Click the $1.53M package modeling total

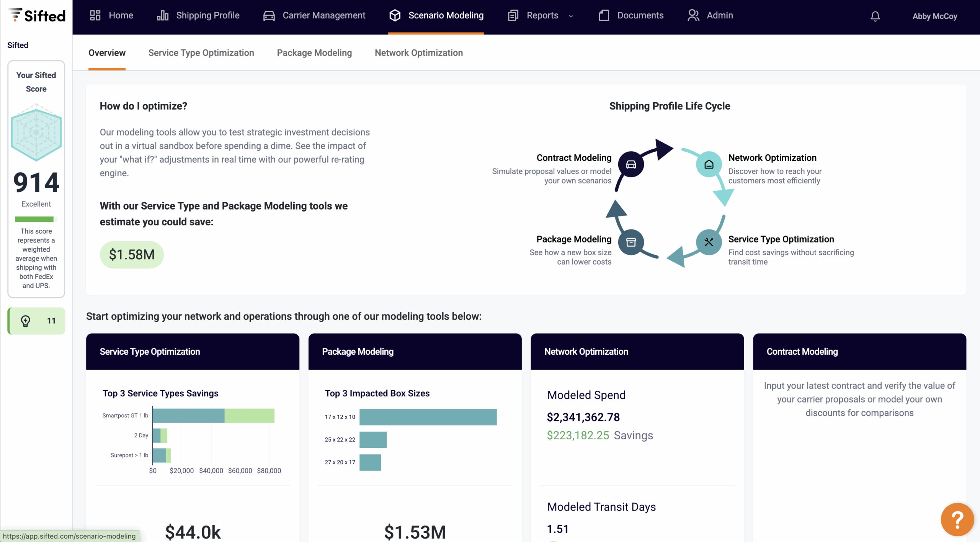(415, 532)
